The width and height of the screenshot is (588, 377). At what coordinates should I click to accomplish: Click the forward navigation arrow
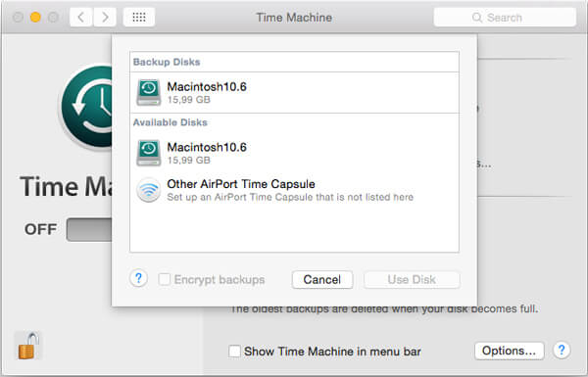click(x=105, y=18)
